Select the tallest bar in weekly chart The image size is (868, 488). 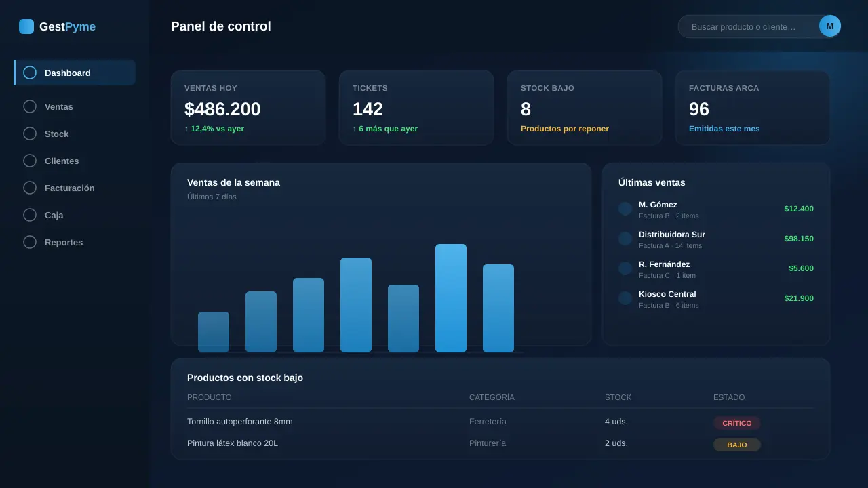[451, 298]
